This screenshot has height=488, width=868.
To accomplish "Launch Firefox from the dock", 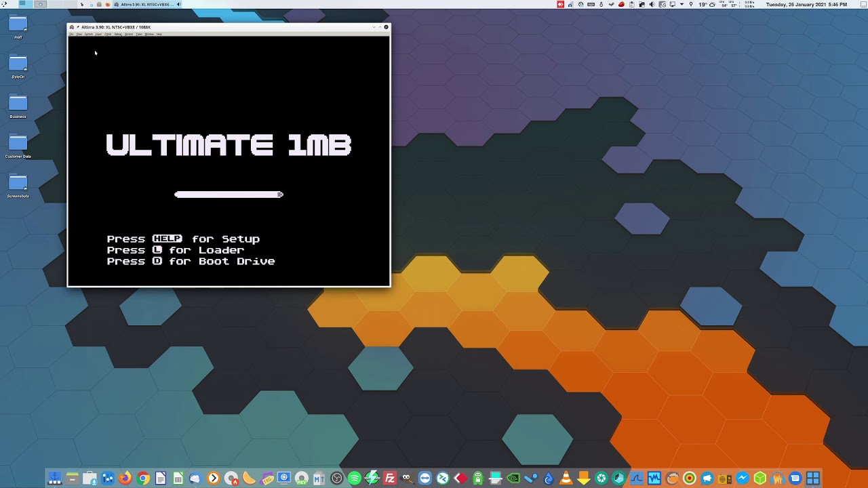I will pyautogui.click(x=125, y=479).
